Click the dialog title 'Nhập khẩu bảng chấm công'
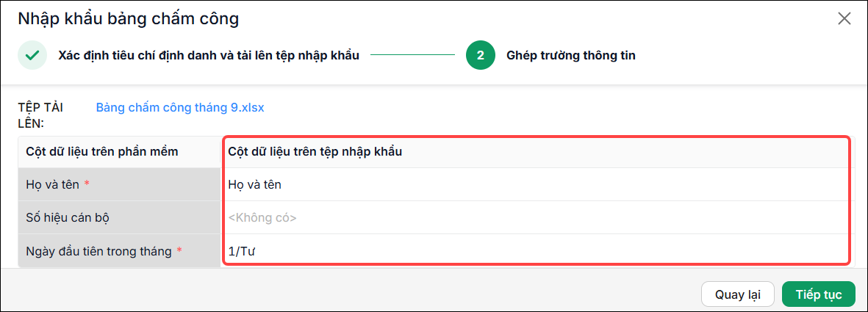This screenshot has width=868, height=312. click(129, 19)
